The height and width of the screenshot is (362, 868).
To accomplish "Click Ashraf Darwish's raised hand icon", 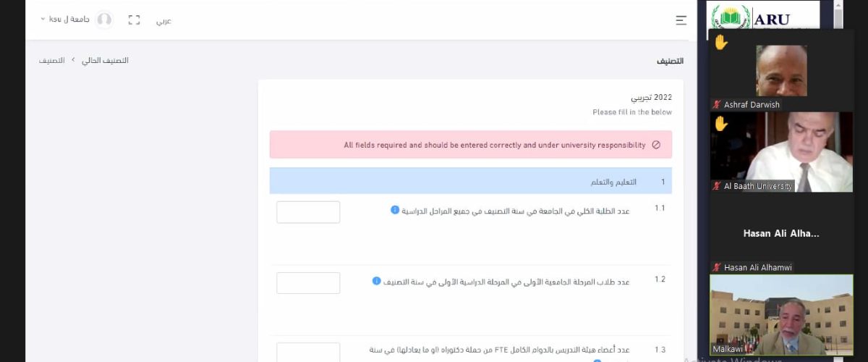I will pyautogui.click(x=720, y=43).
